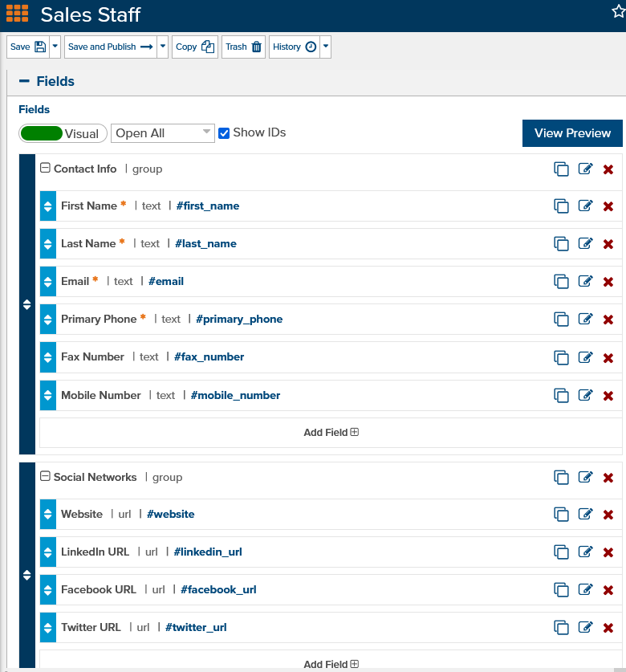This screenshot has width=626, height=672.
Task: Edit the Twitter URL field
Action: point(585,627)
